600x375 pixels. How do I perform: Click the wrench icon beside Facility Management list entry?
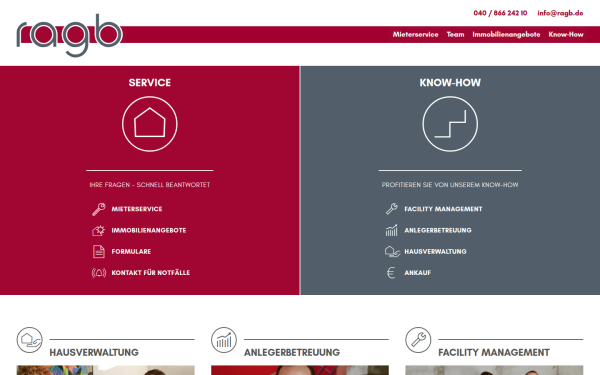391,209
